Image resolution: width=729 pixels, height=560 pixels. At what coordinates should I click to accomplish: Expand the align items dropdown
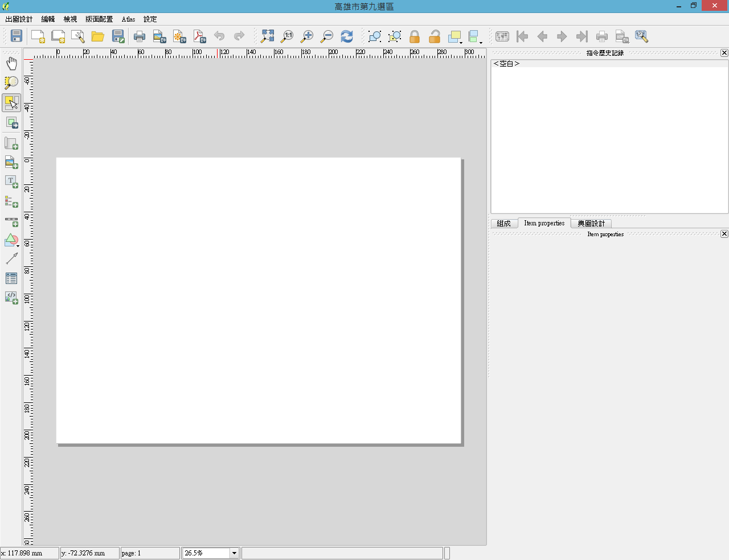tap(481, 42)
